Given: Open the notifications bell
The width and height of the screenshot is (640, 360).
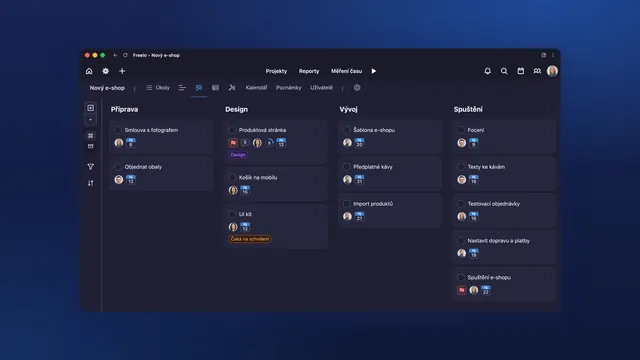Looking at the screenshot, I should pos(487,71).
